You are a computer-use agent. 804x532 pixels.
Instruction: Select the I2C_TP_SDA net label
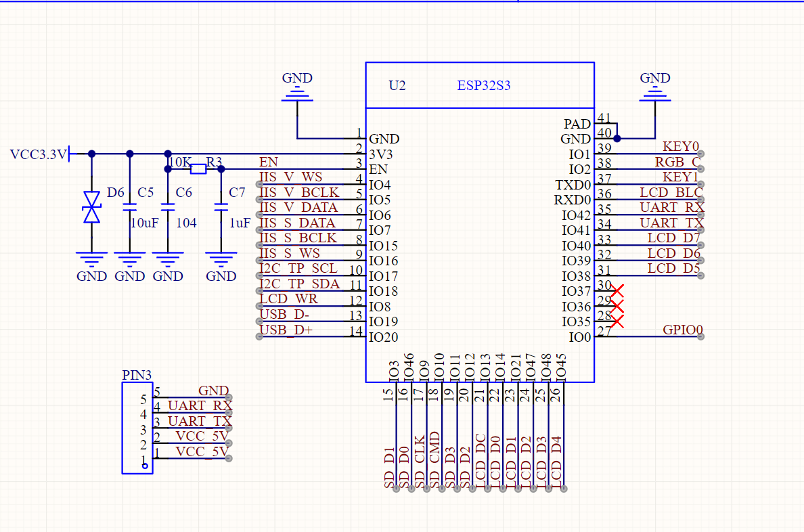[x=299, y=283]
